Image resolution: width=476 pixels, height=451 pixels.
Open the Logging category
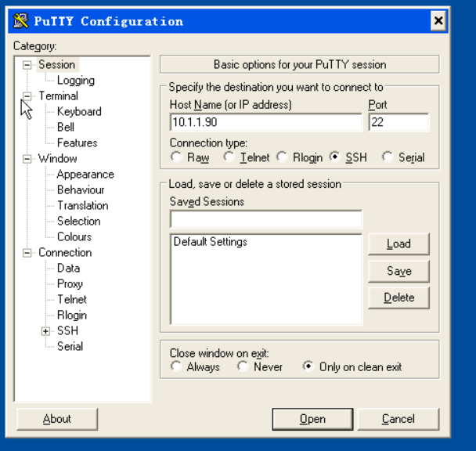76,81
